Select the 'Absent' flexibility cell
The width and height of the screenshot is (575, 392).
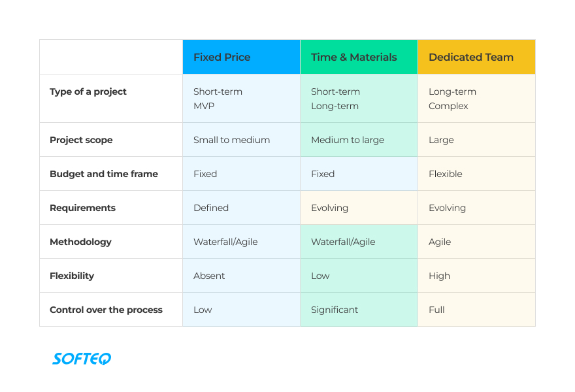click(209, 276)
